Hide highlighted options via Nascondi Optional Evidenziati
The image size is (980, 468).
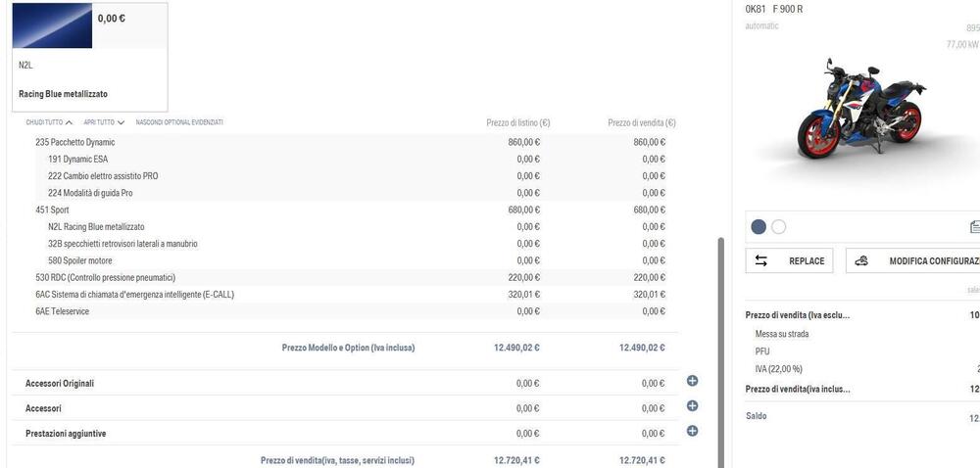coord(179,122)
